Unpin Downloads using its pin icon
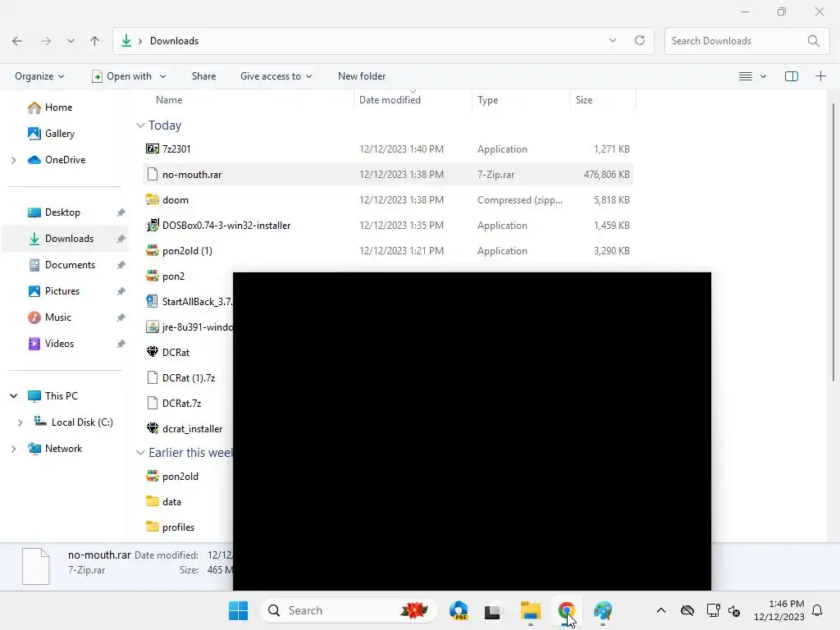This screenshot has height=630, width=840. click(x=121, y=239)
